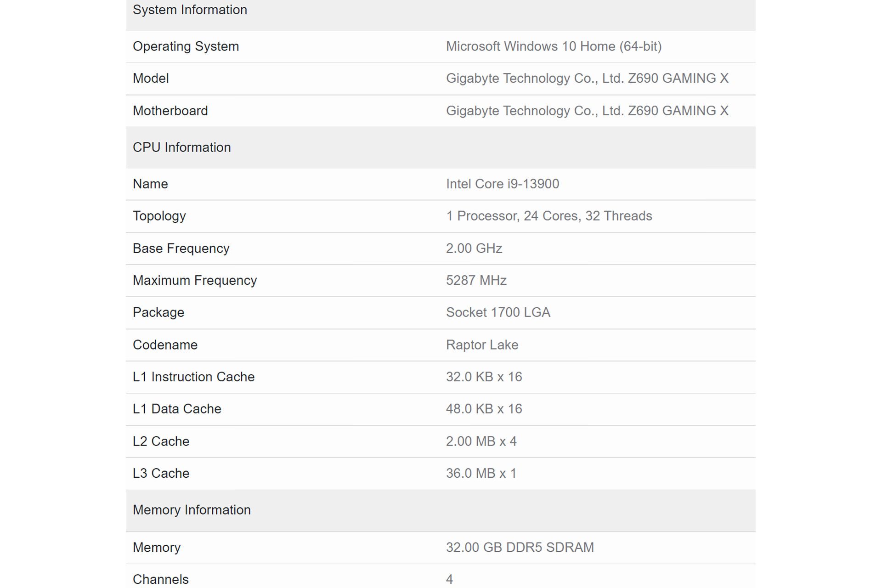882x588 pixels.
Task: Select the L3 Cache label
Action: click(x=161, y=474)
